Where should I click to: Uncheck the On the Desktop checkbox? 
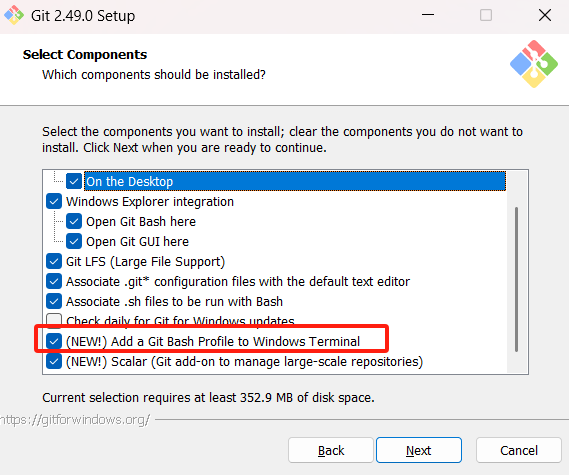74,181
